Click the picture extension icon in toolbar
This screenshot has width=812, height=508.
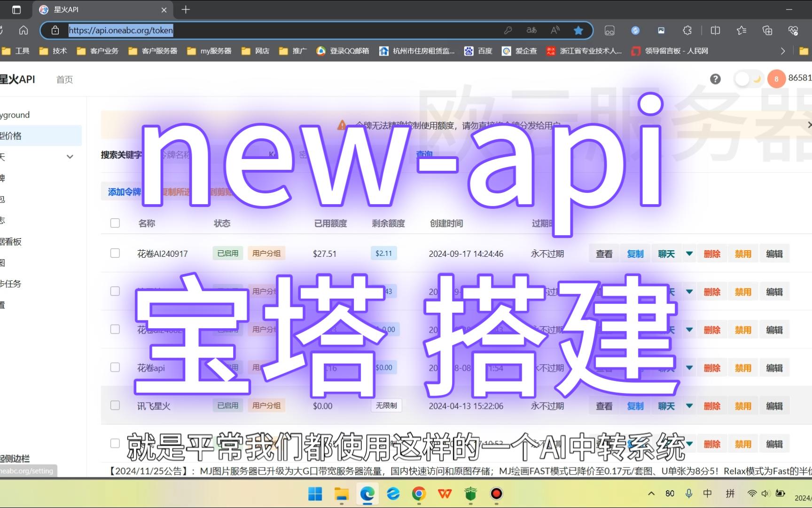pyautogui.click(x=661, y=31)
